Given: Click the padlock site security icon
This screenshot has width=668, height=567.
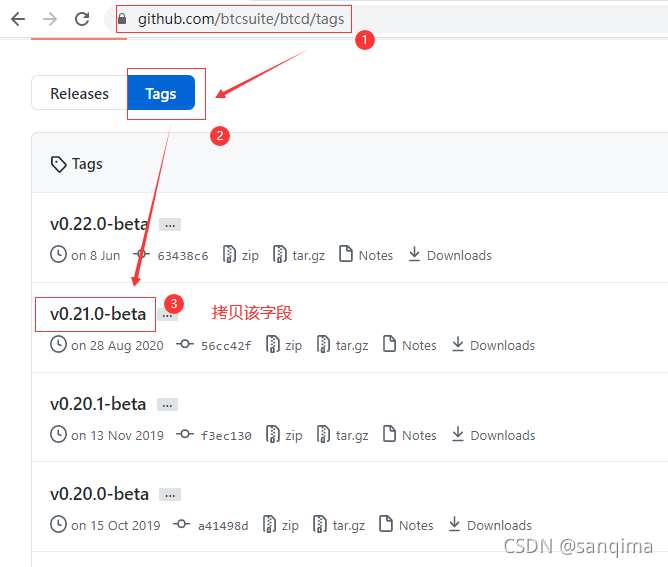Looking at the screenshot, I should pyautogui.click(x=122, y=19).
